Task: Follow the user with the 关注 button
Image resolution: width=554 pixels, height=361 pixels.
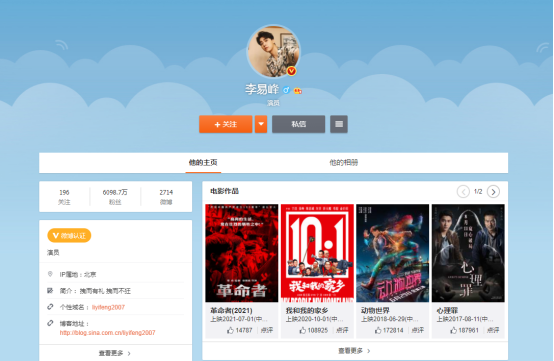Action: click(225, 124)
